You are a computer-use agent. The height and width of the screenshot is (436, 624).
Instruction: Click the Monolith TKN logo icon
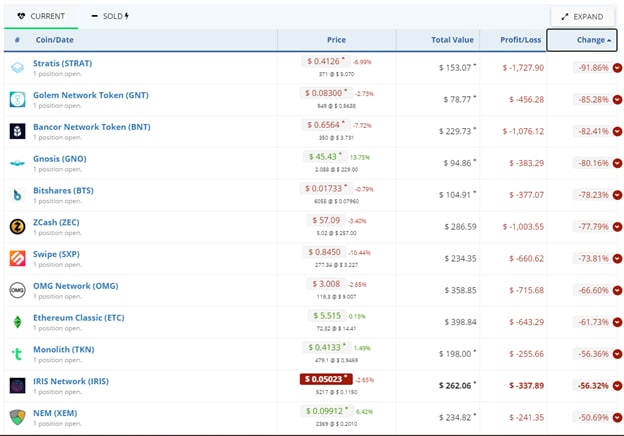click(x=17, y=353)
